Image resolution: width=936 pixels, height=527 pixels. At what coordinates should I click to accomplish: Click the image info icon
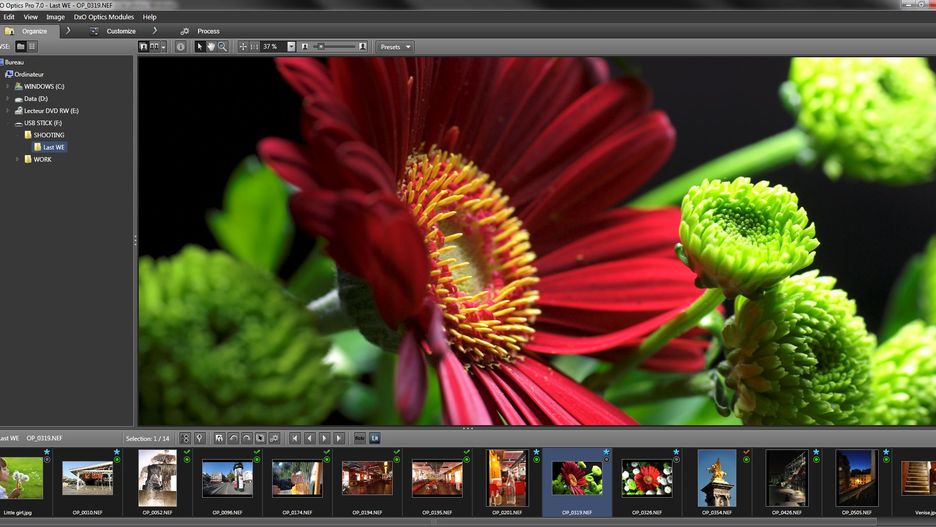(x=180, y=47)
